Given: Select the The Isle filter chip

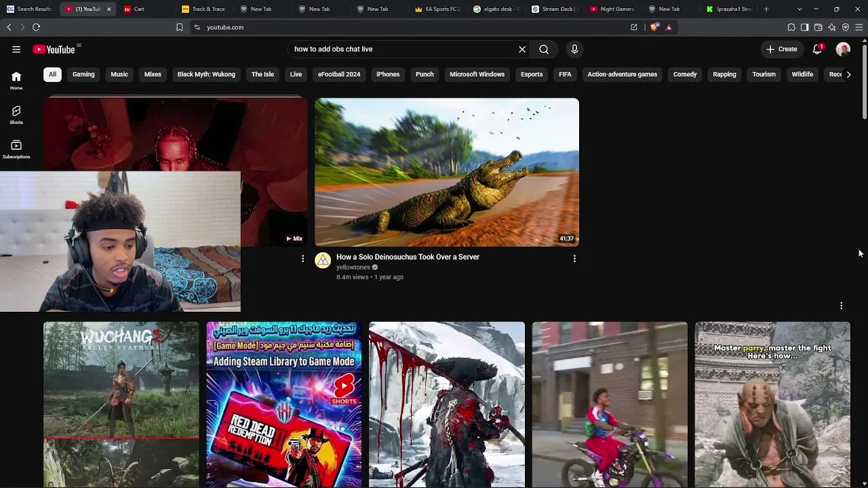Looking at the screenshot, I should tap(262, 74).
